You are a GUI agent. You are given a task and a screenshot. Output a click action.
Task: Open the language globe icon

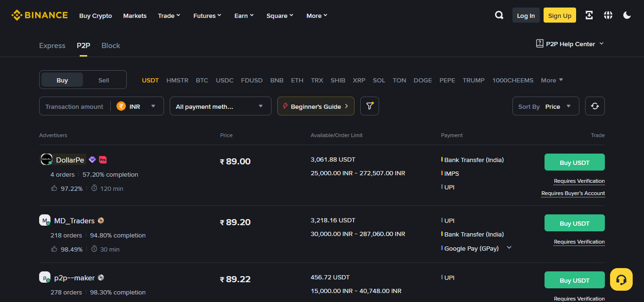[x=608, y=15]
